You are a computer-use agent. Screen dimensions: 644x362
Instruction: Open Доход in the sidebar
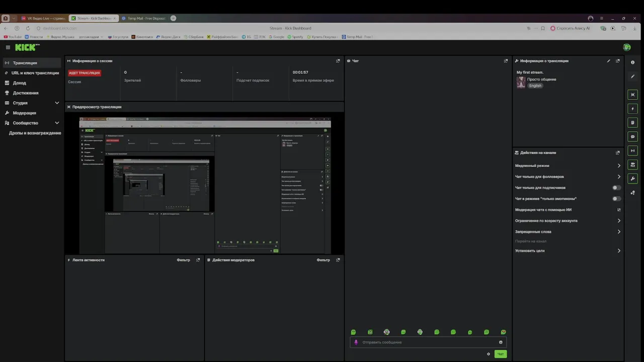tap(32, 83)
